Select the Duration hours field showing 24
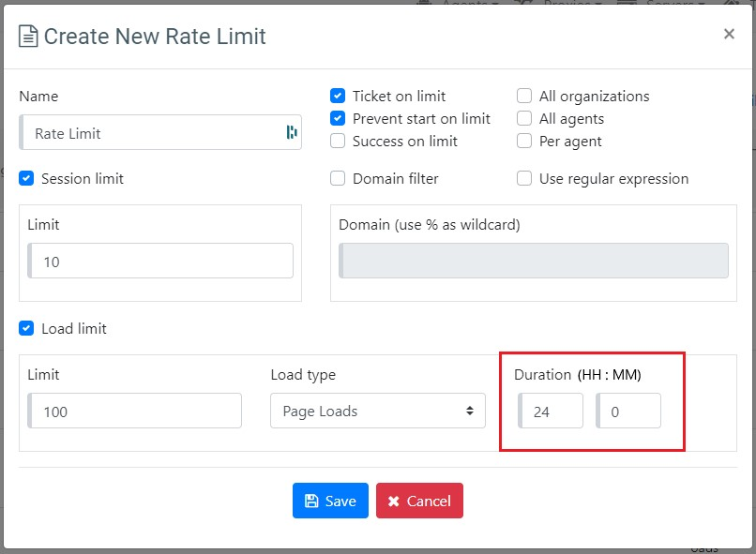Viewport: 756px width, 554px height. tap(551, 411)
